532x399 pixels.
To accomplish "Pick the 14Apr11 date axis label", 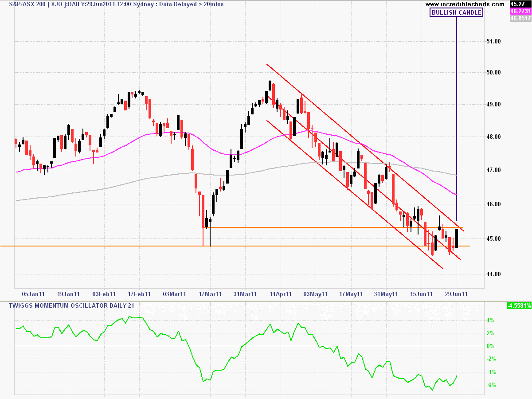I will click(x=280, y=293).
